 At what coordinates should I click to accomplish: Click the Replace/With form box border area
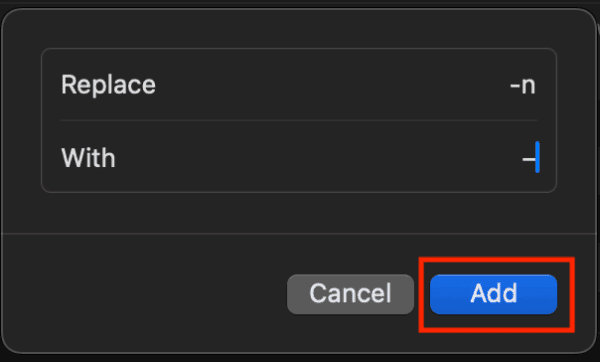coord(299,49)
